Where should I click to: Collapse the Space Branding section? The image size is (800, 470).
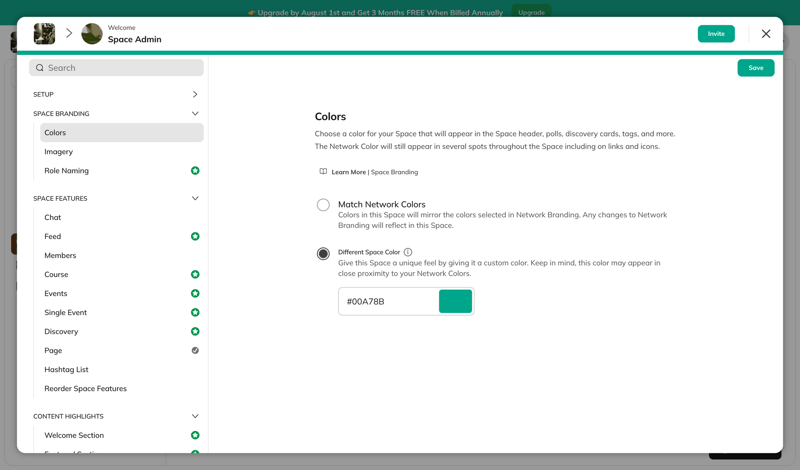195,113
